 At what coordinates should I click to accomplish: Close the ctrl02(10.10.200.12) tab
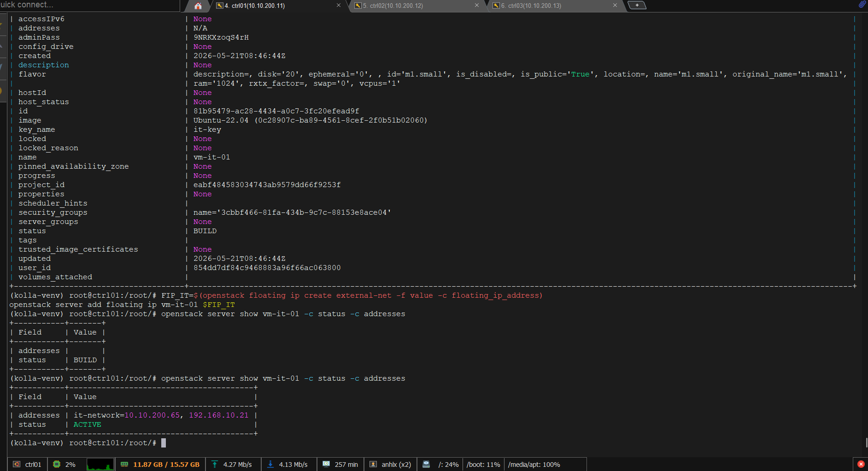(477, 6)
